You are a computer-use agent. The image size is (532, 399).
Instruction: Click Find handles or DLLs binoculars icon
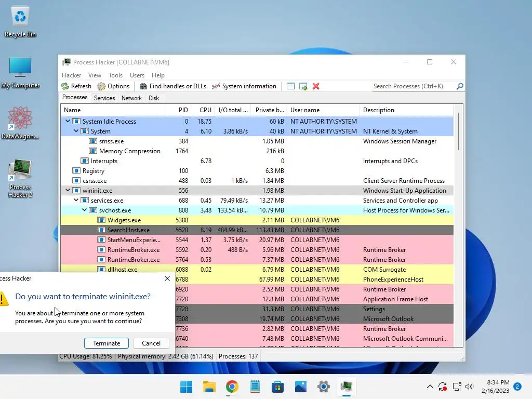tap(143, 86)
